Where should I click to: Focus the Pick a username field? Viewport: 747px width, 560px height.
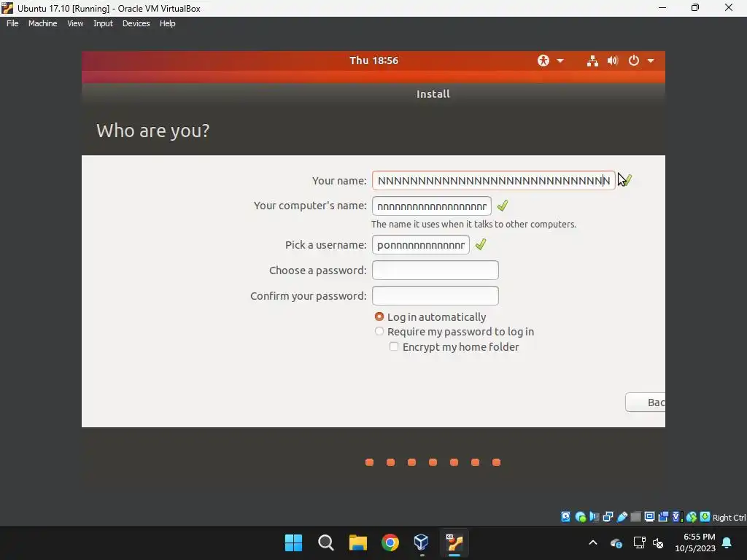click(421, 245)
